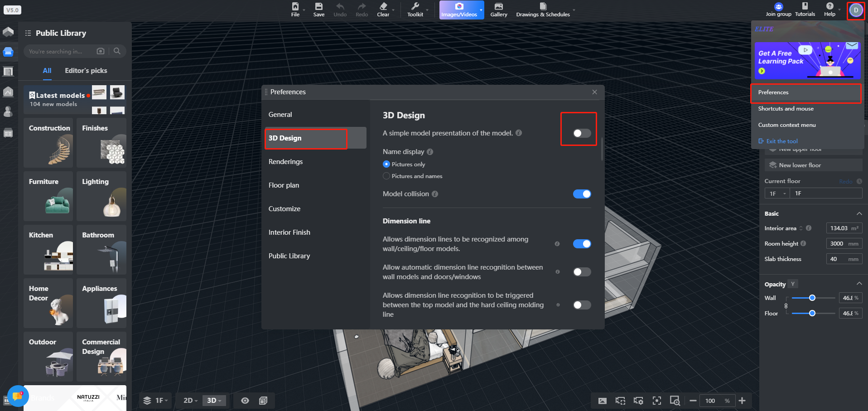The image size is (868, 411).
Task: Click the eye visibility icon in bottom bar
Action: (x=245, y=401)
